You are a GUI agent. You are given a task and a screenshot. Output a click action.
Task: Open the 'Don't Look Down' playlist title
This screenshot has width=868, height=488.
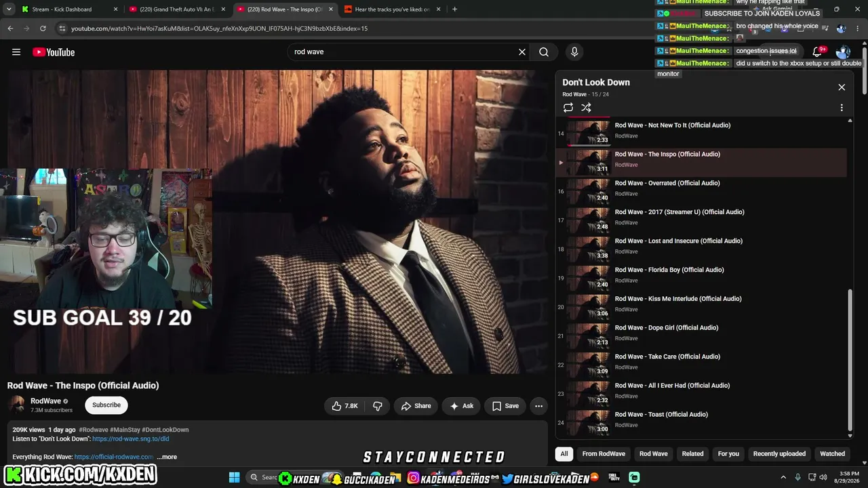click(x=596, y=82)
